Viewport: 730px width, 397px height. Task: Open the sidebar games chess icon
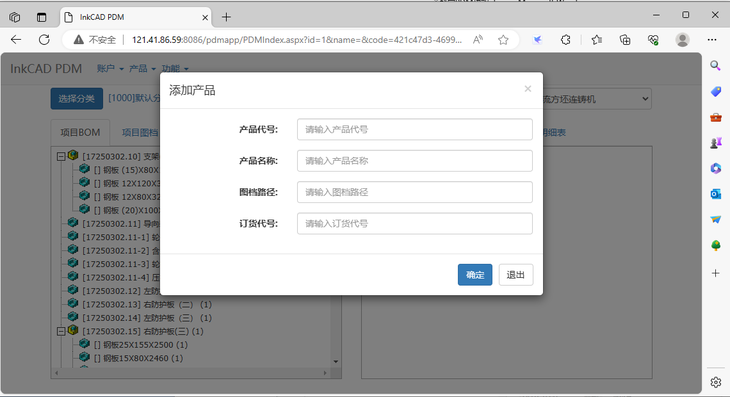coord(716,143)
